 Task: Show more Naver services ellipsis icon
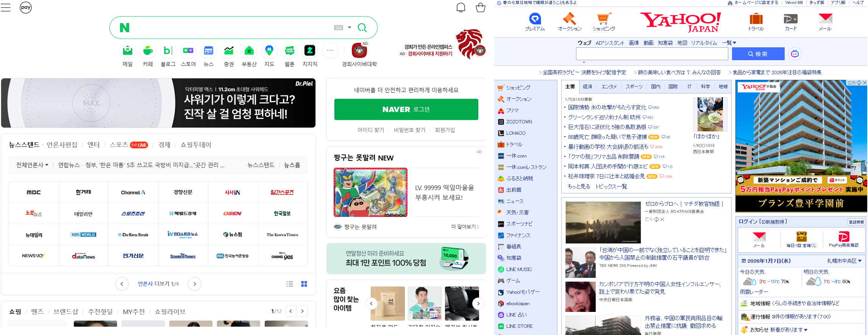pos(330,50)
